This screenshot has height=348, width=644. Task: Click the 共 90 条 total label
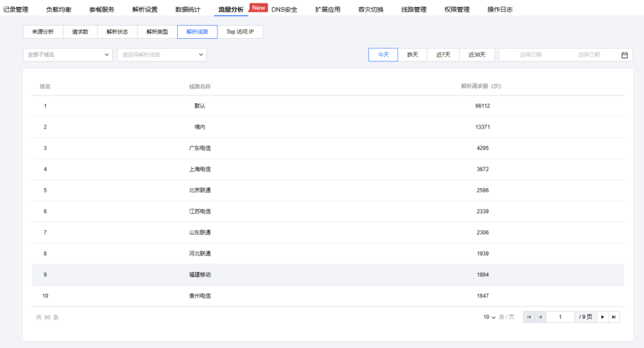[x=47, y=318]
